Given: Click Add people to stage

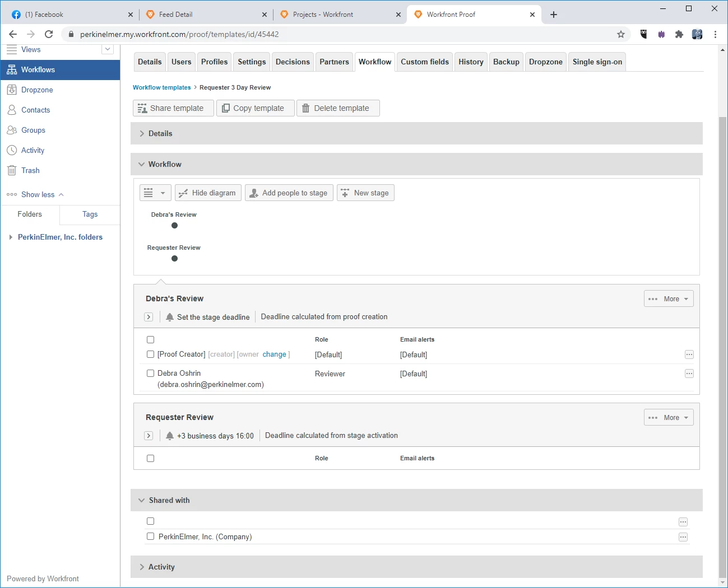Looking at the screenshot, I should click(x=289, y=193).
